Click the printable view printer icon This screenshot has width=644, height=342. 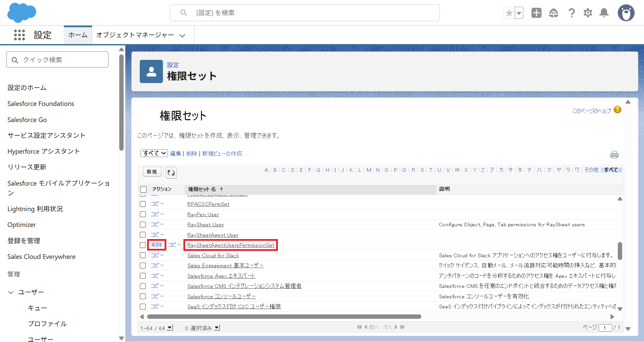click(x=614, y=155)
